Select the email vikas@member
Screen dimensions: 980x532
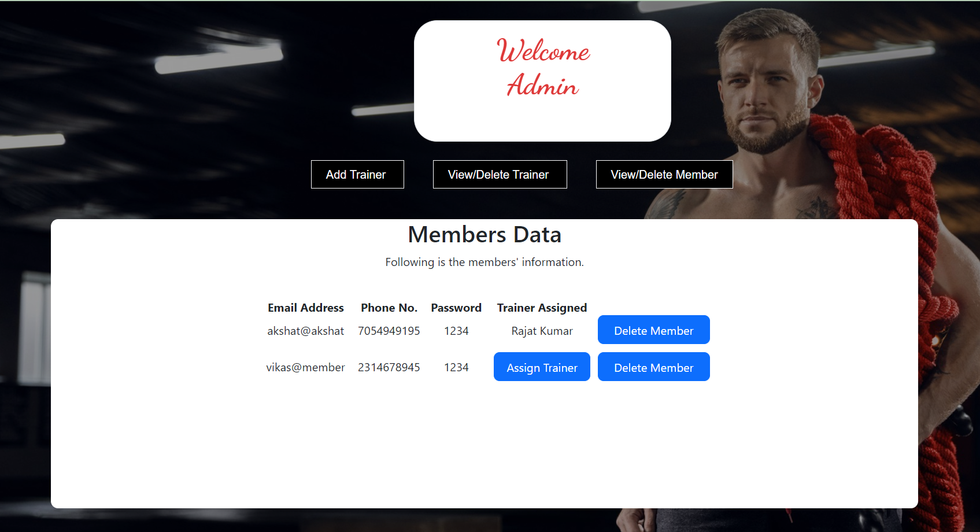(x=305, y=367)
